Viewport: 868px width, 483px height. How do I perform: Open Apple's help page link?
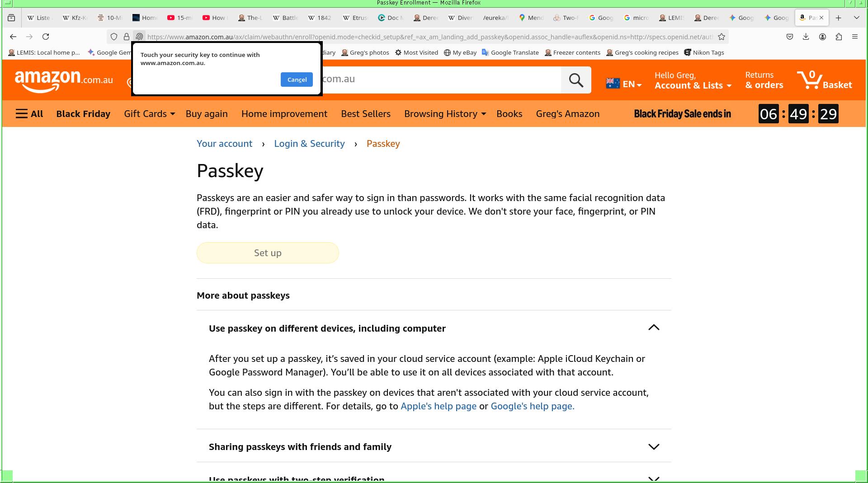(438, 406)
